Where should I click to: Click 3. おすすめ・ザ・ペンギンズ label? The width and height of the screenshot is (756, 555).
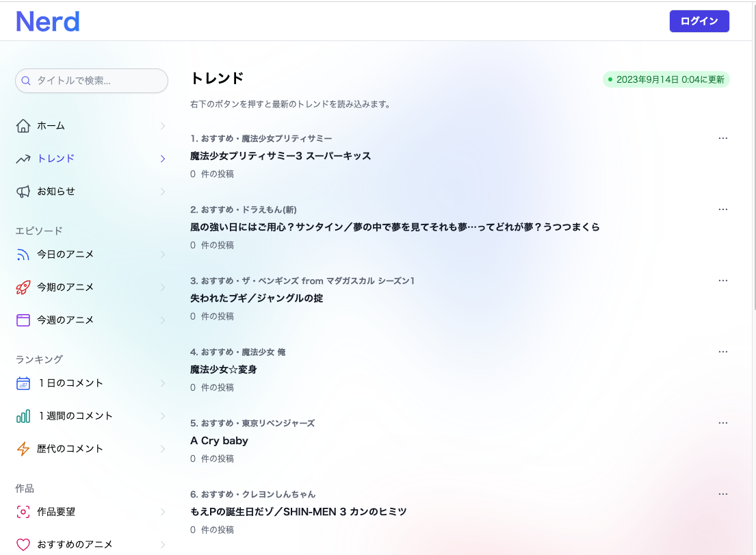tap(302, 281)
